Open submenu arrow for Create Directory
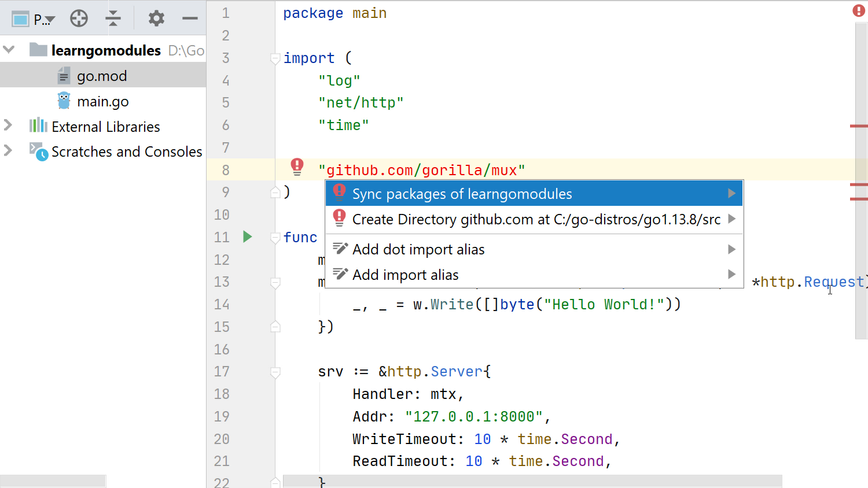 [731, 219]
